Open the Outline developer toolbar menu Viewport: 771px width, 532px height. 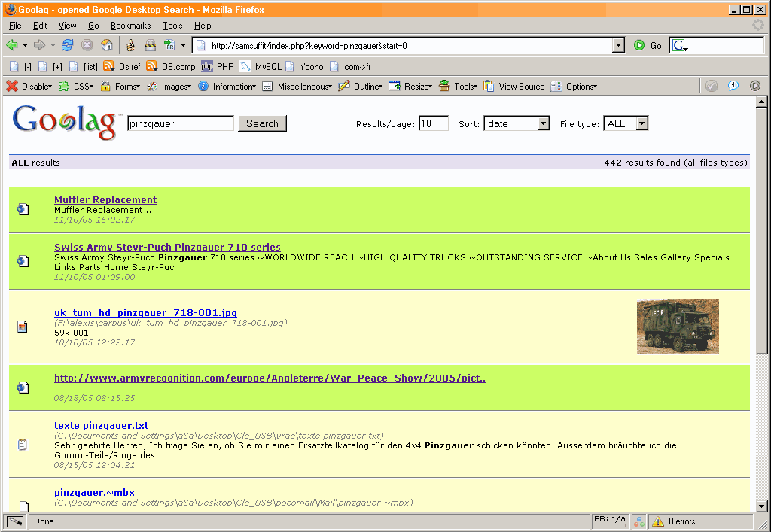[361, 86]
